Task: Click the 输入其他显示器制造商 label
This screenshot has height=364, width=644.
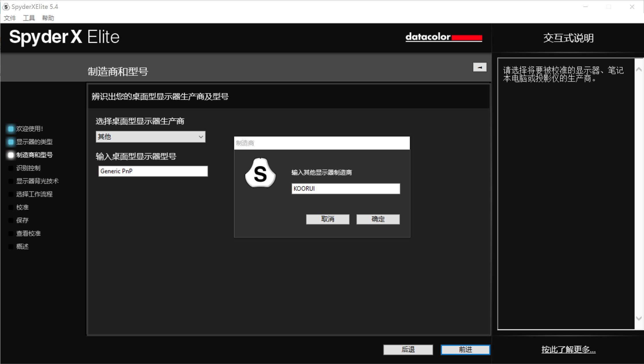Action: [322, 173]
